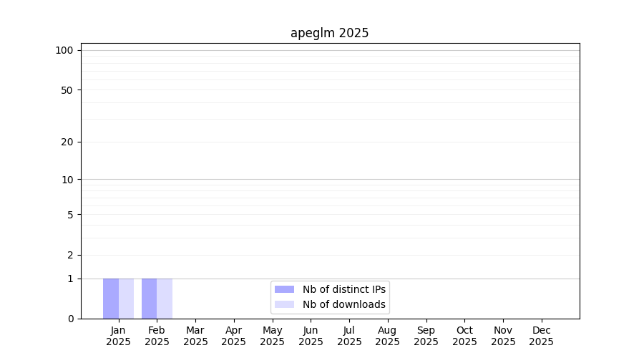This screenshot has height=358, width=644.
Task: Click the '50' y-axis tick label
Action: pos(67,90)
